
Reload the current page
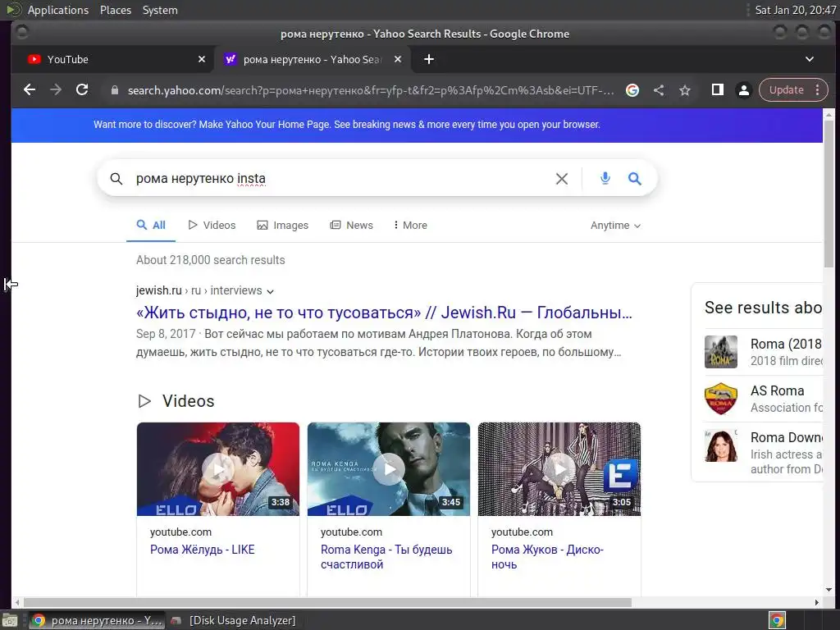coord(82,90)
